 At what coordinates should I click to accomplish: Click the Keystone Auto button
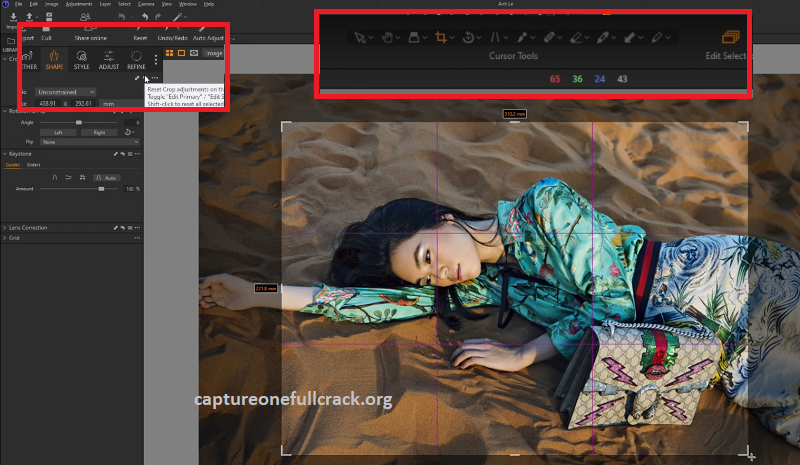[106, 178]
